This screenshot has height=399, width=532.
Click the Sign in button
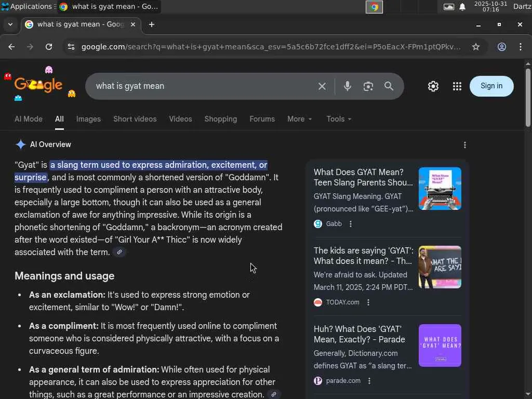[491, 86]
